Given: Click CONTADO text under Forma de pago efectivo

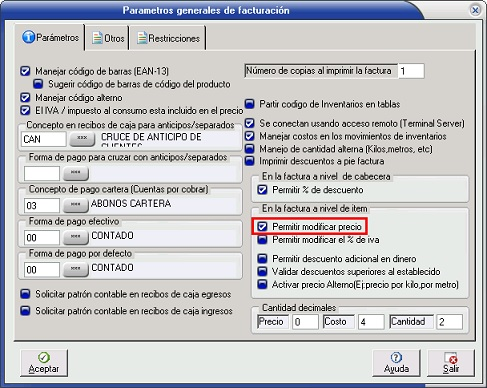Looking at the screenshot, I should pyautogui.click(x=112, y=236).
